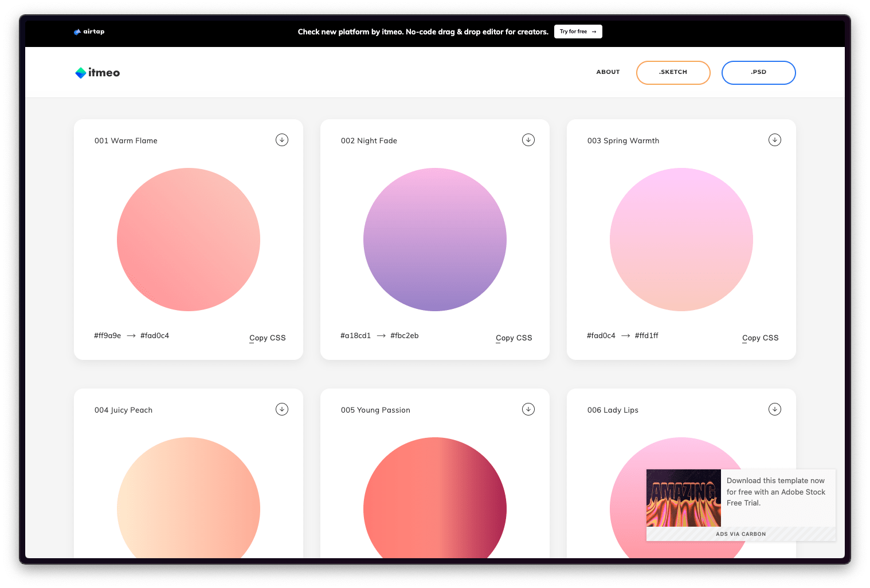Click the Juicy Peach gradient circle
Viewport: 870px width, 588px height.
point(189,497)
